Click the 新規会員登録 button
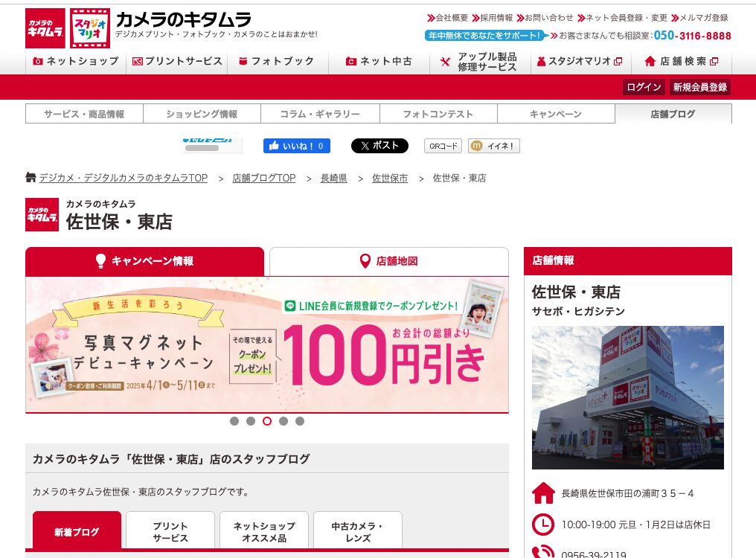 pyautogui.click(x=700, y=87)
